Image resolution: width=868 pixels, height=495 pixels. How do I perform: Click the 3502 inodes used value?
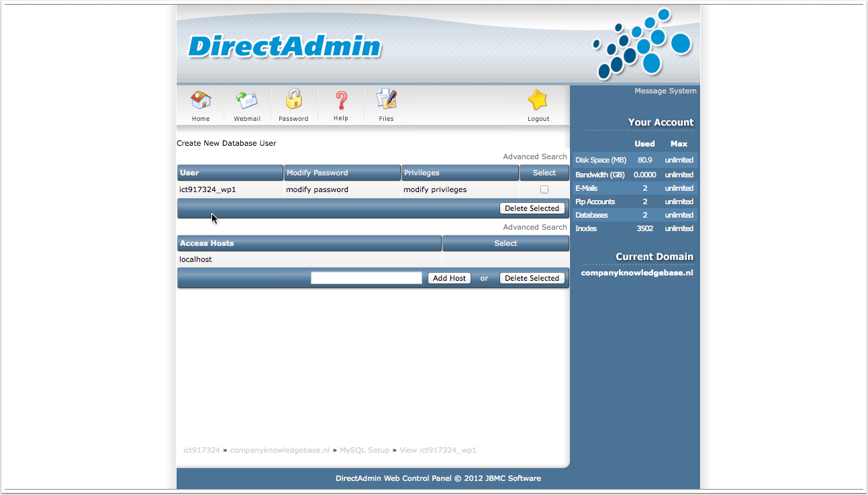[645, 228]
